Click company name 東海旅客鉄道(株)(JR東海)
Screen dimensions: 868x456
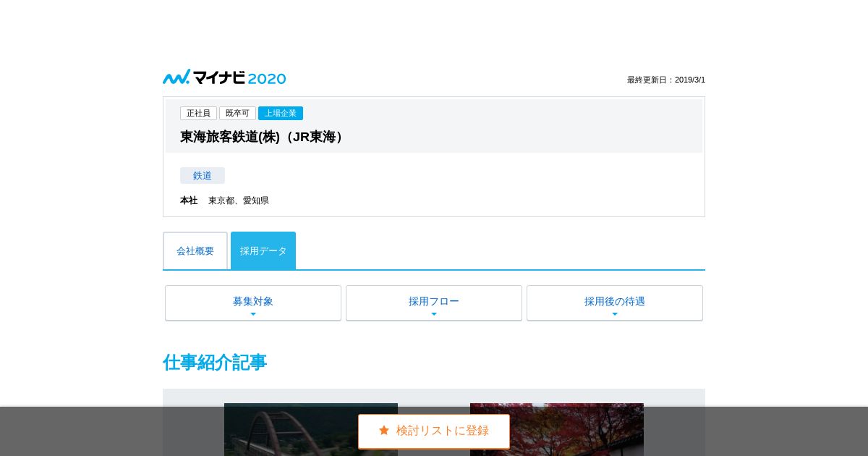click(x=264, y=137)
